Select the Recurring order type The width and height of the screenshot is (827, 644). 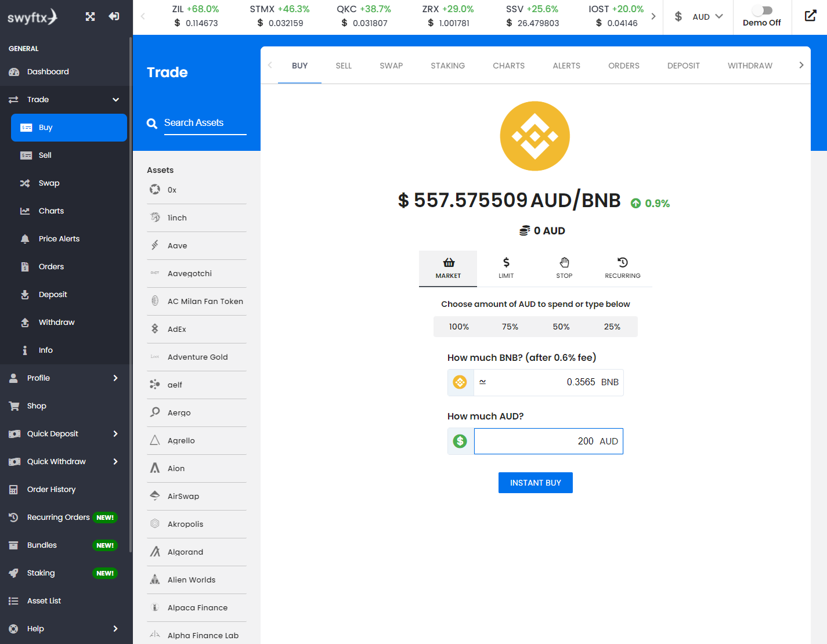pos(623,269)
